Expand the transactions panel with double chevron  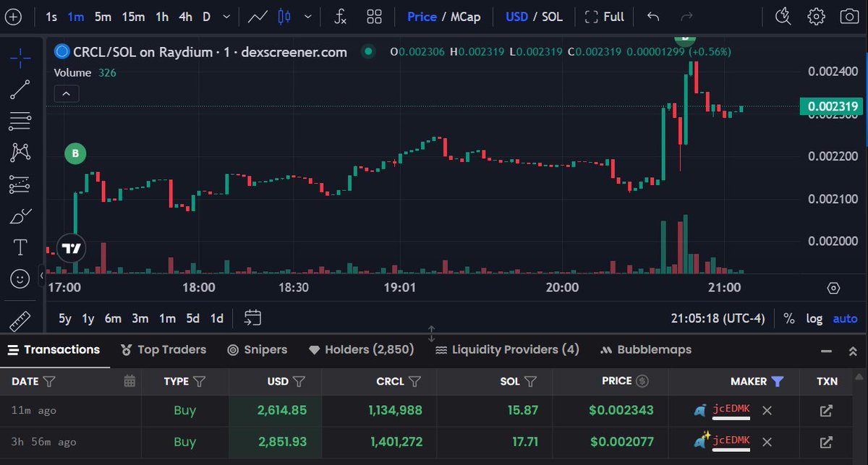(x=853, y=351)
